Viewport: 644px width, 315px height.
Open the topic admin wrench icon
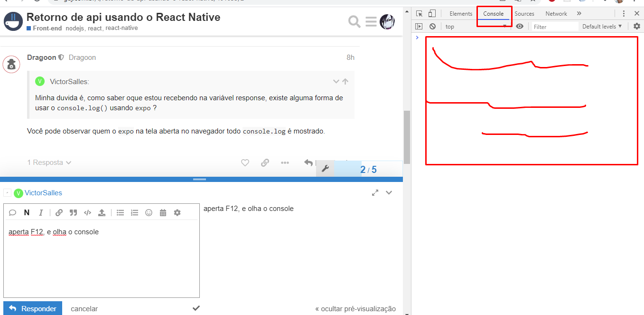click(x=325, y=169)
